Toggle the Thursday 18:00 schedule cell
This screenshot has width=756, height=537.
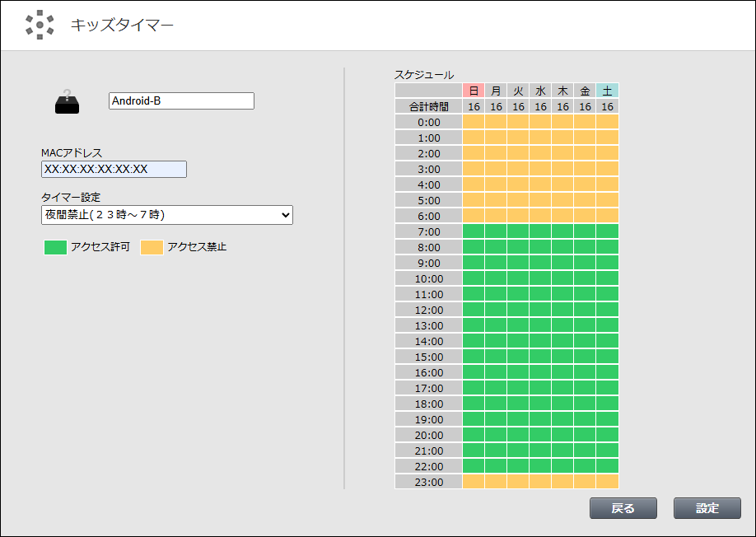562,404
